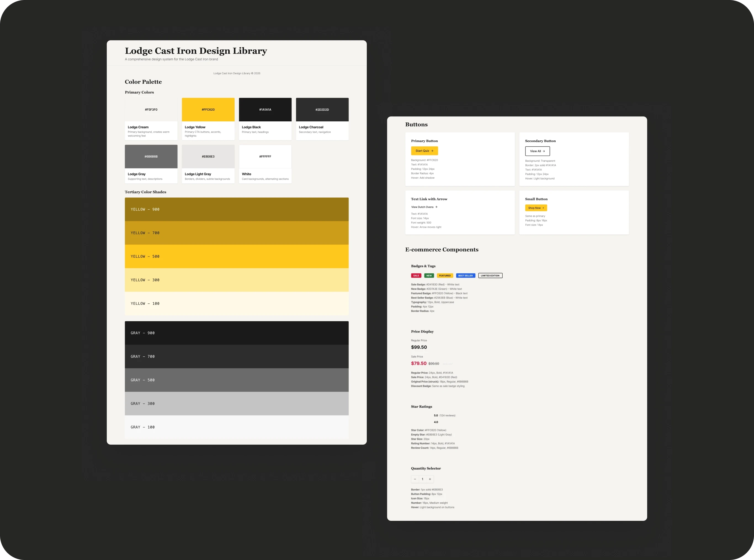Click the Lodge Charcoal #2D2D2D swatch
This screenshot has height=560, width=754.
coord(322,110)
